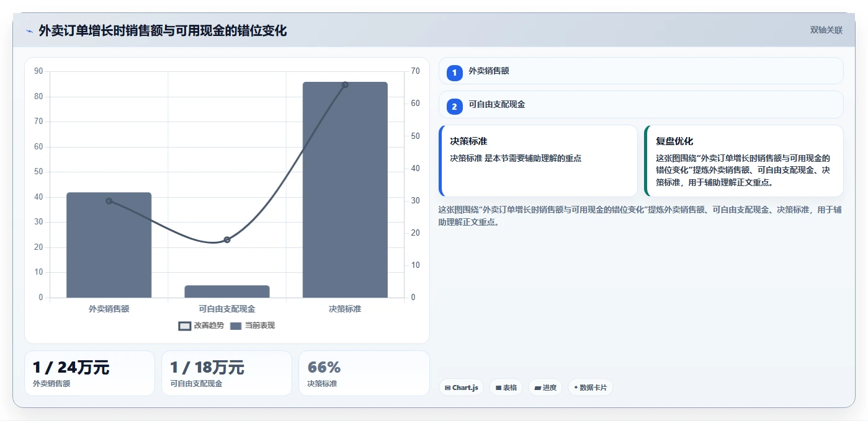Open the 复盘优化 info card
Viewport: 868px width, 421px height.
click(x=744, y=161)
